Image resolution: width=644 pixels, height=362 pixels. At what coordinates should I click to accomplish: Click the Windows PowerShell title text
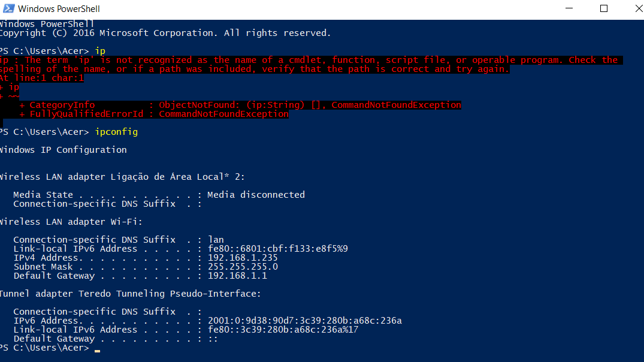coord(59,9)
